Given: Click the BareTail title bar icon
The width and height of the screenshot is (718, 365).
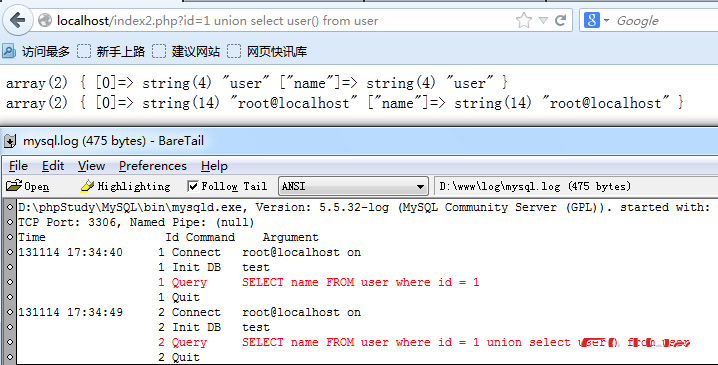Looking at the screenshot, I should (x=10, y=141).
